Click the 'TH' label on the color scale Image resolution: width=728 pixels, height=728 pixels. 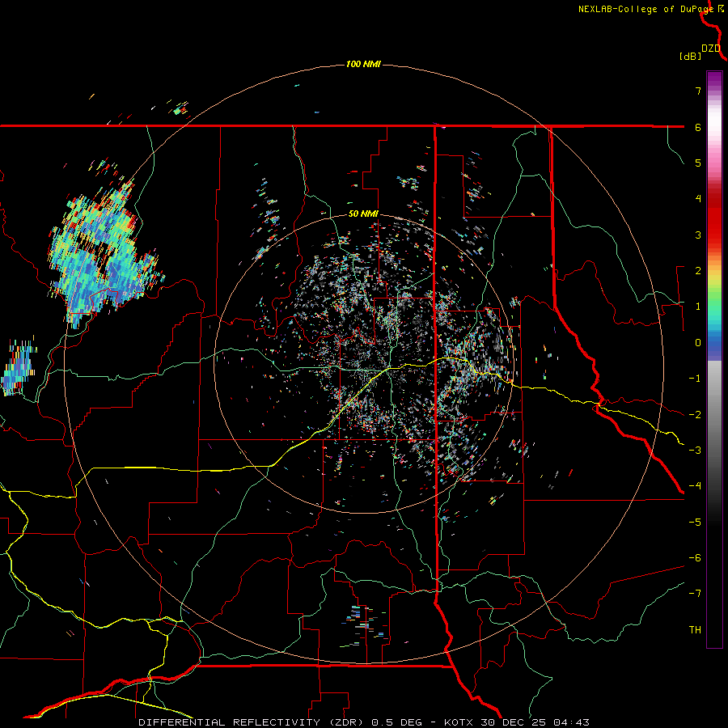pyautogui.click(x=695, y=630)
